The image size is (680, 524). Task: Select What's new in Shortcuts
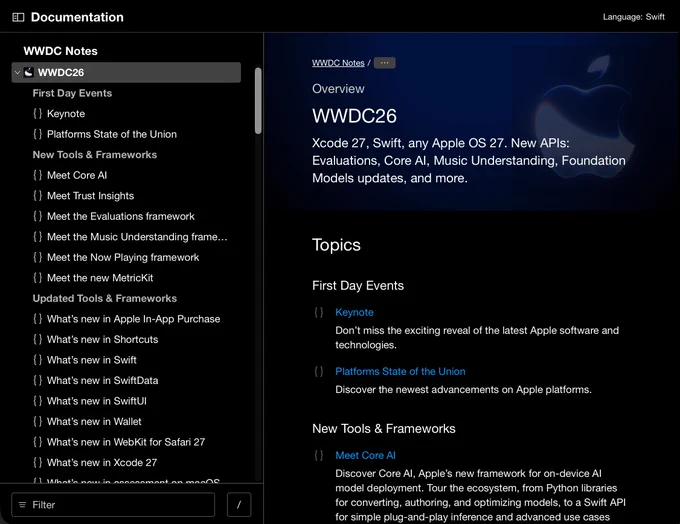tap(102, 339)
